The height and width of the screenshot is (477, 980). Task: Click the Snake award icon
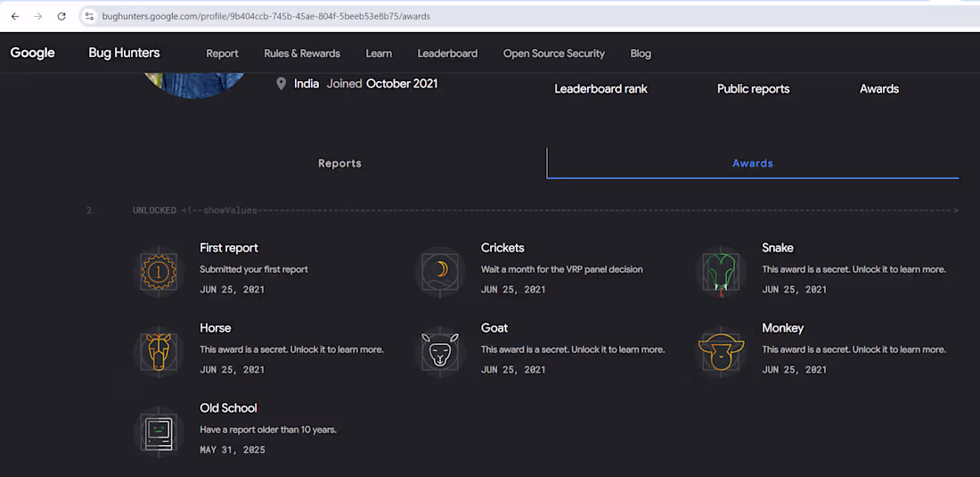(722, 271)
